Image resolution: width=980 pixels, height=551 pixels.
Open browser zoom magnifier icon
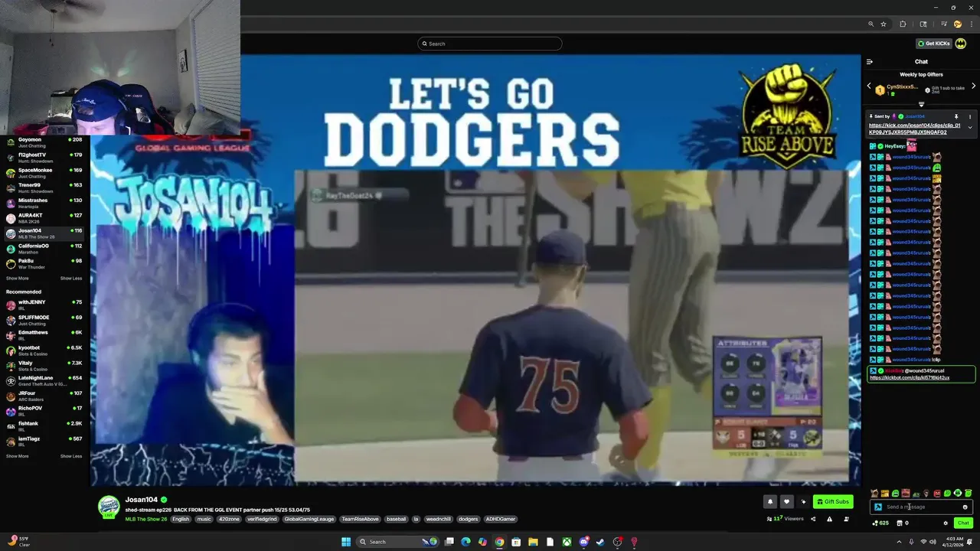coord(871,24)
